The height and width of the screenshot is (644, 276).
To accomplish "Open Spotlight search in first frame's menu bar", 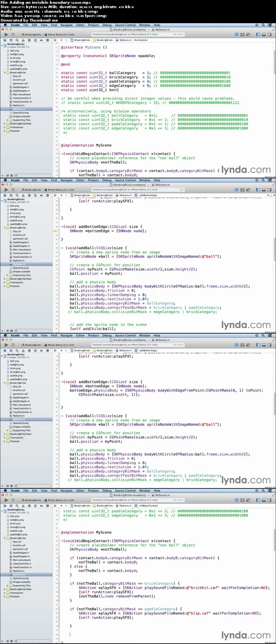I will (263, 25).
